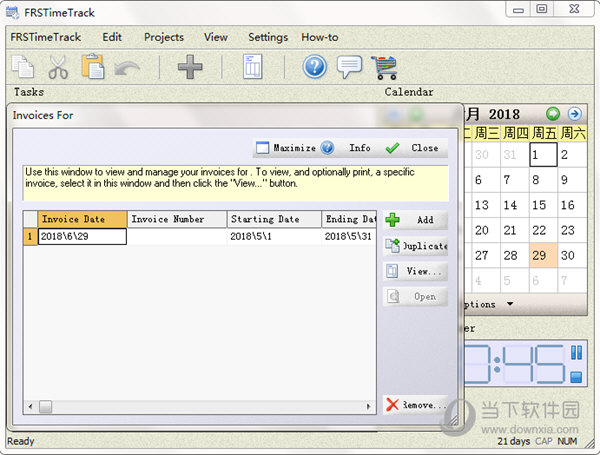Minimize the FRSTimeTrack window
The width and height of the screenshot is (600, 455).
tap(518, 9)
